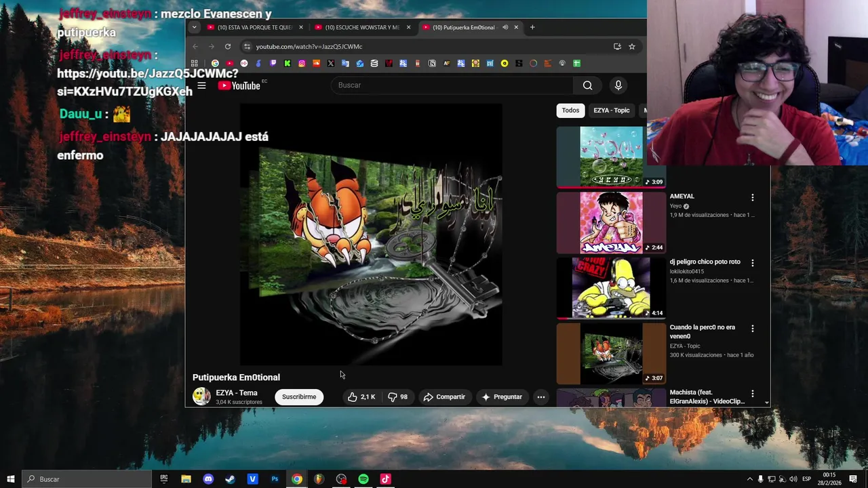Click the Preguntar button
This screenshot has width=868, height=488.
tap(502, 397)
